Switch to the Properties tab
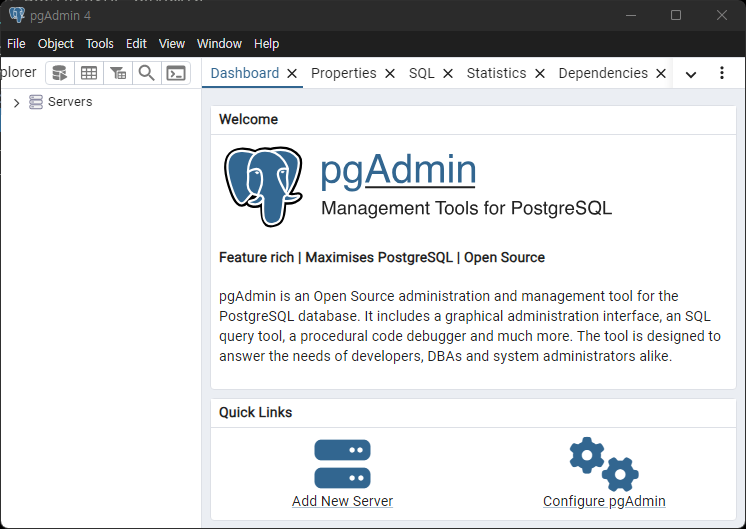The height and width of the screenshot is (529, 746). [x=344, y=73]
